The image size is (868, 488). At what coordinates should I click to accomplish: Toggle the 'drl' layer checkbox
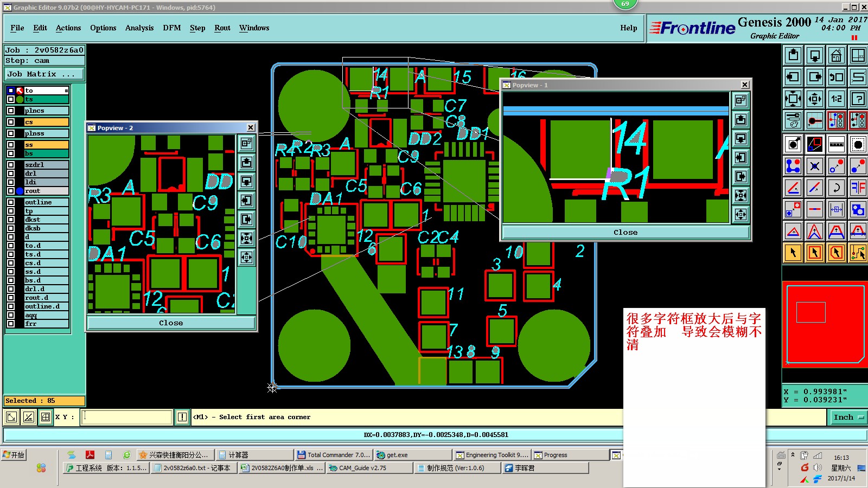point(11,174)
